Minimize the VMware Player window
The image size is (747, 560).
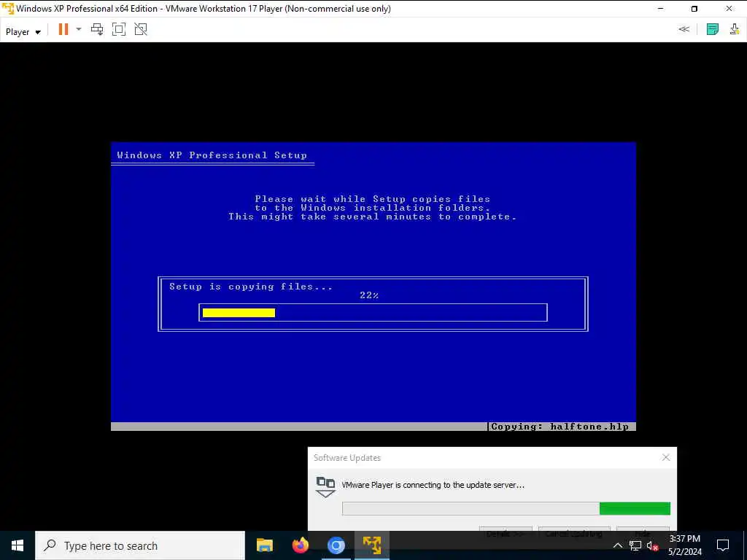click(660, 9)
